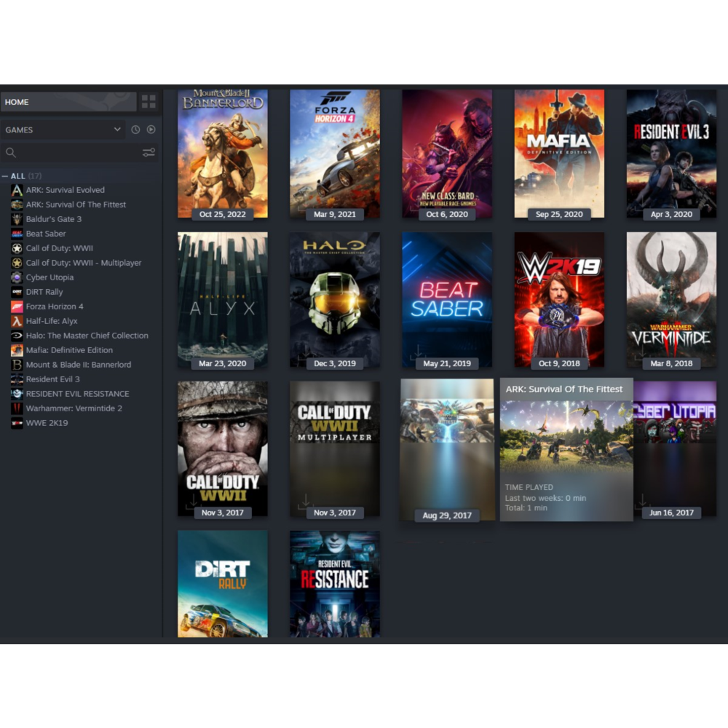Click Forza Horizon 4 list icon
This screenshot has width=728, height=728.
17,306
